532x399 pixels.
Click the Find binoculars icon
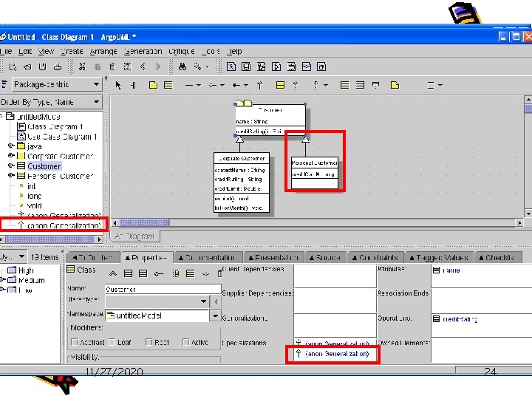point(183,66)
